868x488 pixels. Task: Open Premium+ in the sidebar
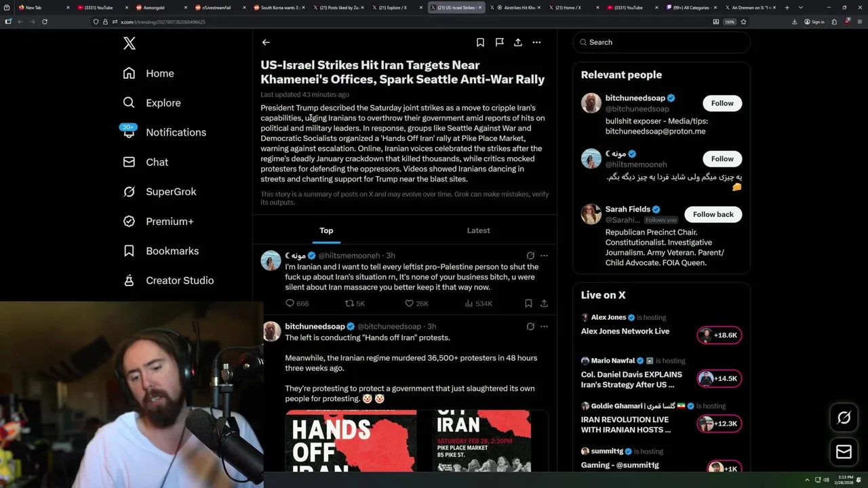pos(159,222)
